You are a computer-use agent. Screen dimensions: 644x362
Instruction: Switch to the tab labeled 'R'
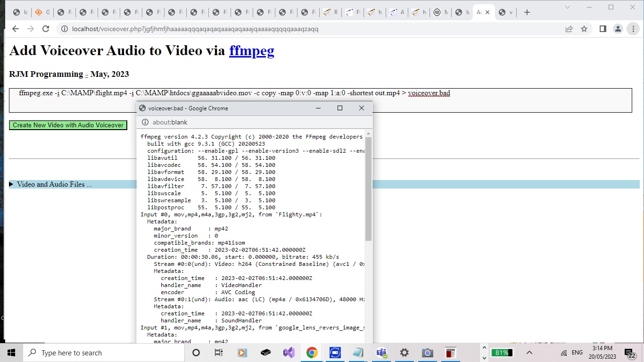click(x=330, y=12)
